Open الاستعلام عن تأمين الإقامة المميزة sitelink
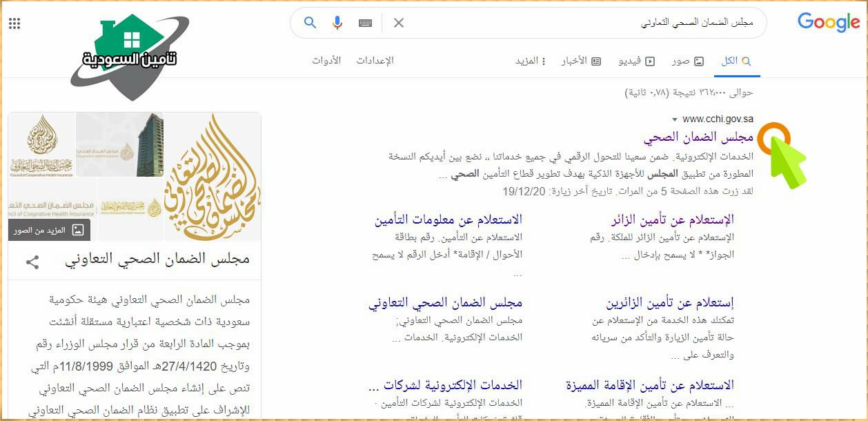This screenshot has width=868, height=421. pos(650,384)
